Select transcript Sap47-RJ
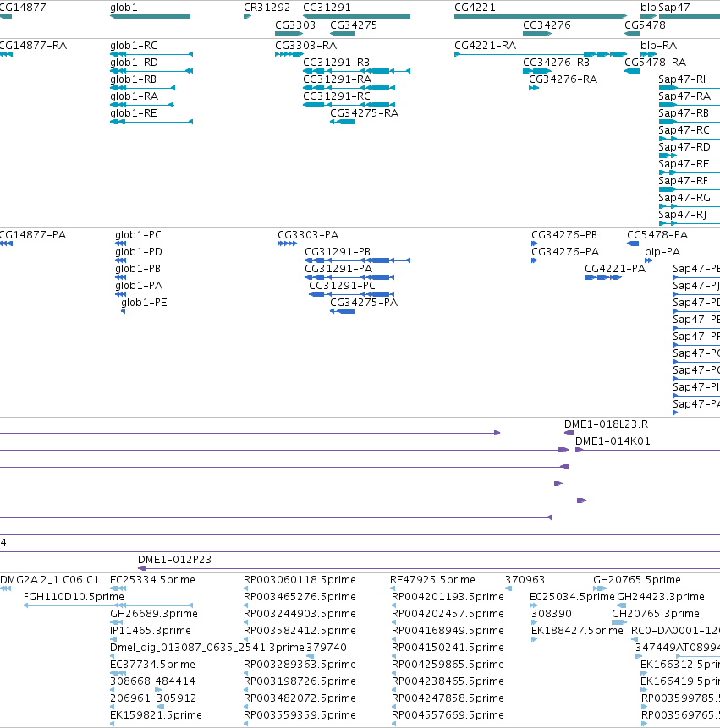Viewport: 720px width, 728px height. [x=690, y=223]
